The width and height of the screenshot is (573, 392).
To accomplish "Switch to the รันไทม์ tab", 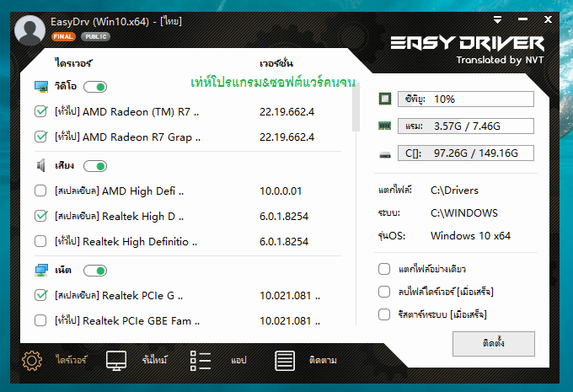I will pos(155,360).
